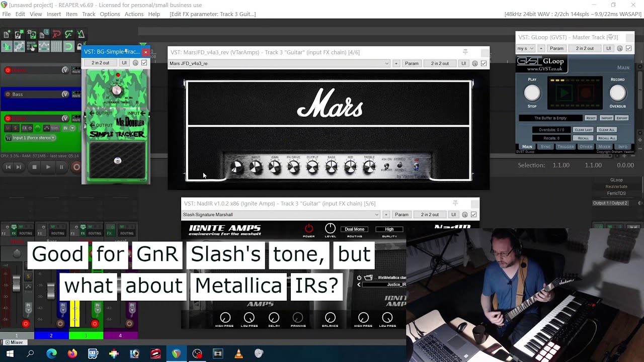Toggle NadIR plugin bypass checkbox
The height and width of the screenshot is (362, 644).
point(473,215)
